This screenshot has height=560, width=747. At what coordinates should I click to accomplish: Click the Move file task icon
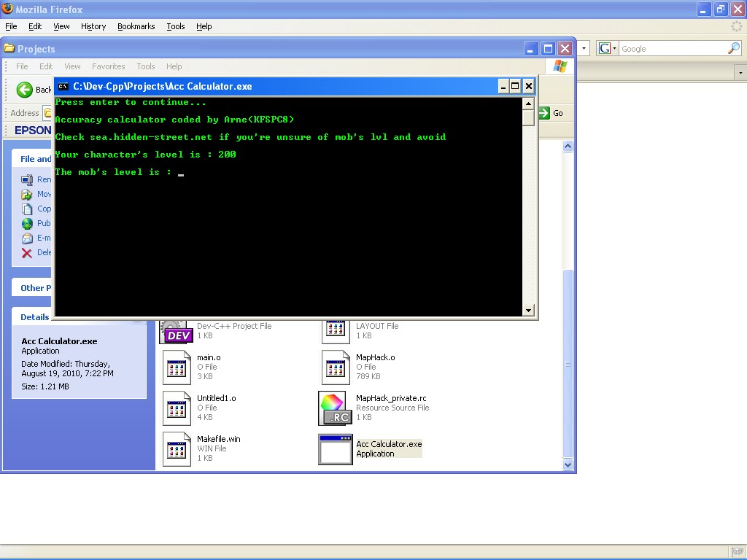coord(27,194)
